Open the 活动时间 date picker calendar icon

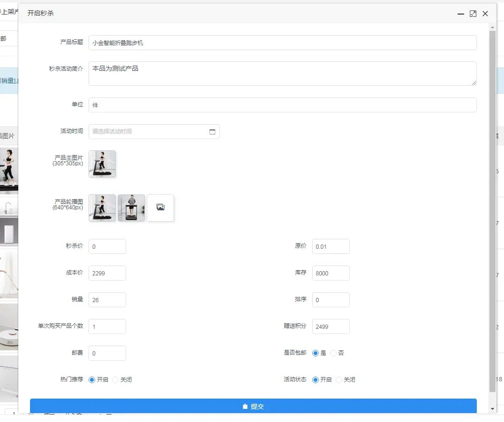pos(213,132)
